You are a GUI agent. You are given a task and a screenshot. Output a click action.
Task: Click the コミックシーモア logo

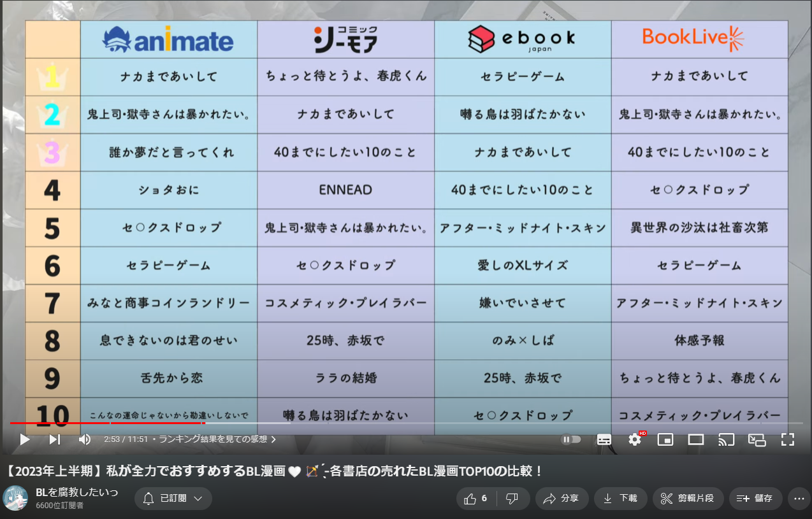(x=345, y=39)
